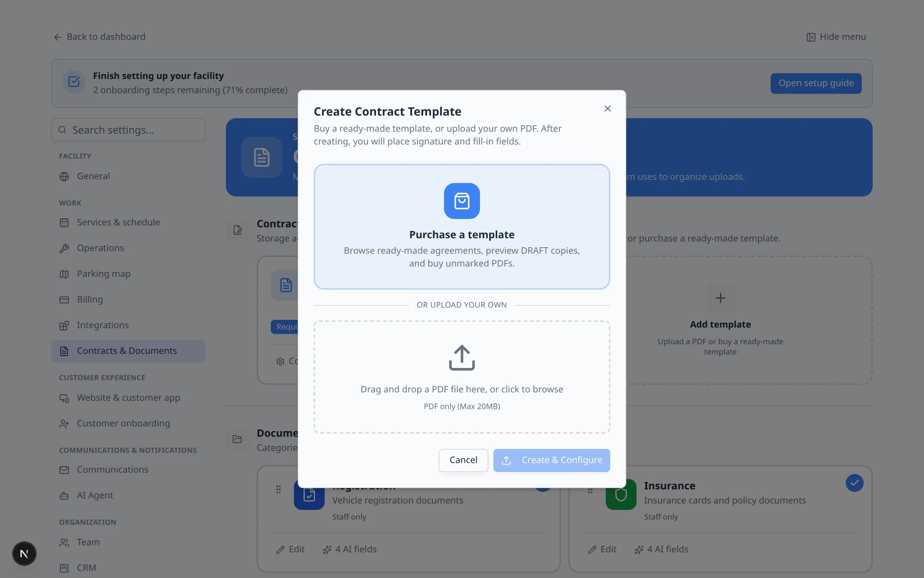This screenshot has width=924, height=578.
Task: Open Operations settings
Action: (128, 248)
